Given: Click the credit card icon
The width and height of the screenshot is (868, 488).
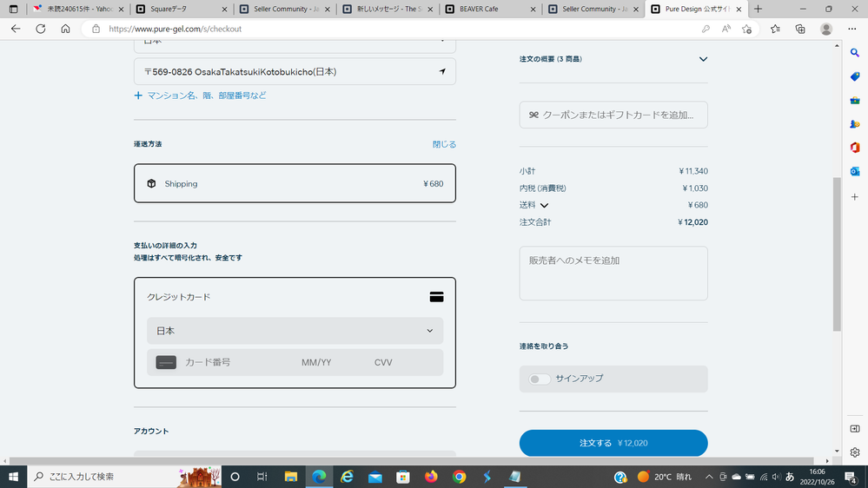Looking at the screenshot, I should click(436, 297).
